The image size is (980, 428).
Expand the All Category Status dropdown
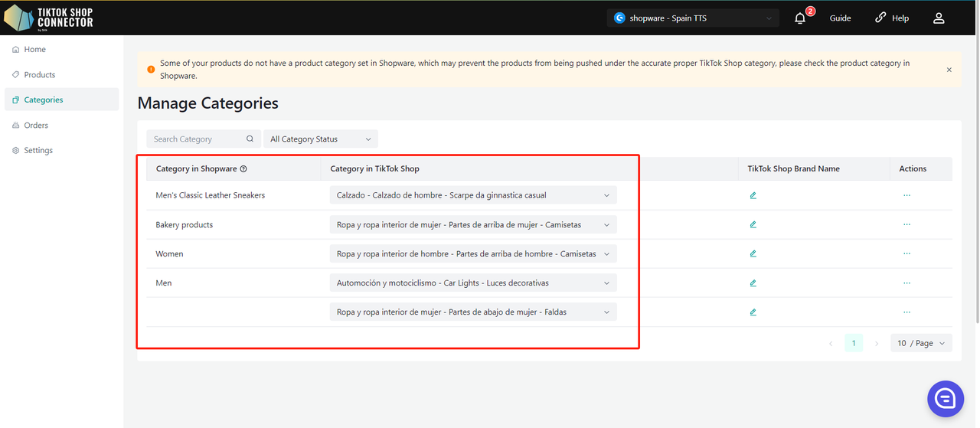320,139
